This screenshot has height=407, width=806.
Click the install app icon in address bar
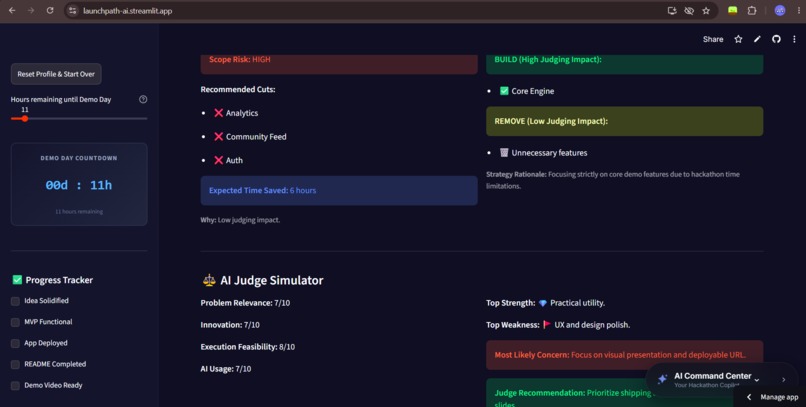(x=672, y=10)
